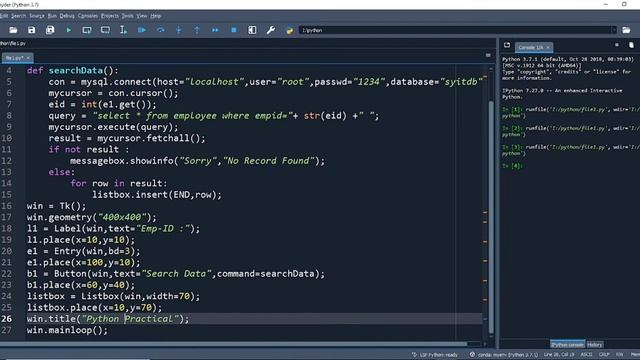The width and height of the screenshot is (640, 360).
Task: Switch to the IPython console bottom tab
Action: (567, 345)
